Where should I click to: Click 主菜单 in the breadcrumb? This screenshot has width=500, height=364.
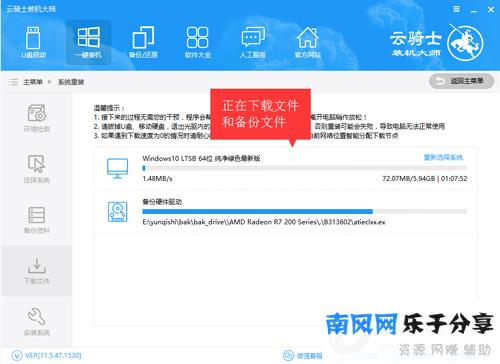click(33, 82)
